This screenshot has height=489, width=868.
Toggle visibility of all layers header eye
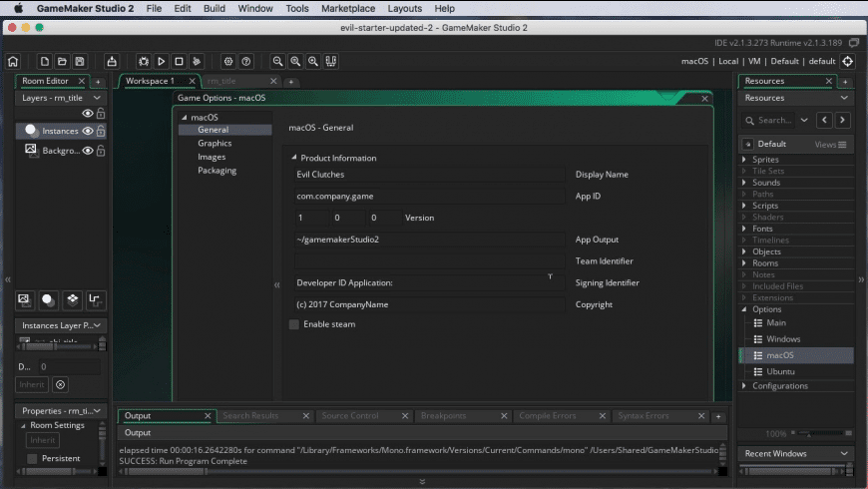point(88,114)
